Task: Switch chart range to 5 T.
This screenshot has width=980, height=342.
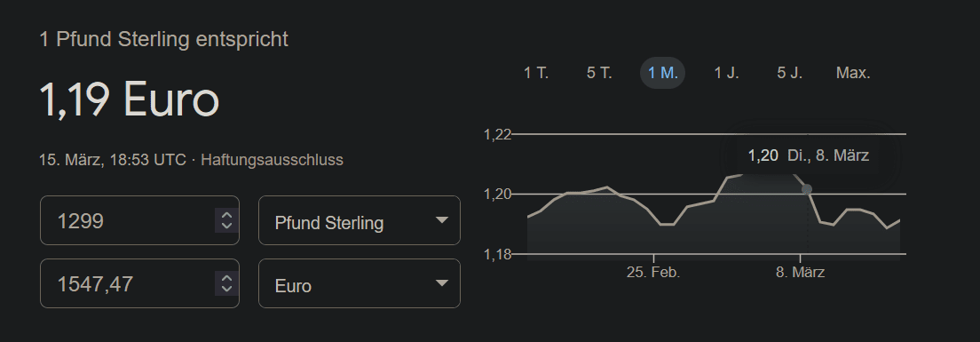Action: tap(599, 73)
